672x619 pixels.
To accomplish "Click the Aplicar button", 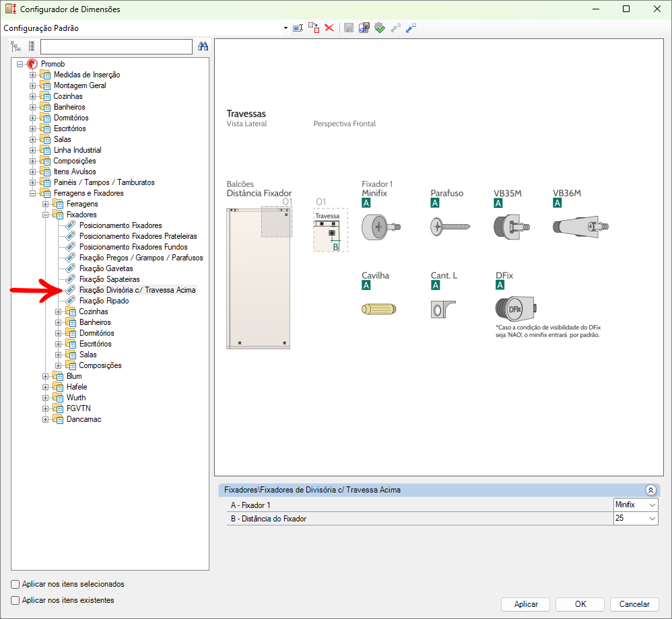I will 526,604.
